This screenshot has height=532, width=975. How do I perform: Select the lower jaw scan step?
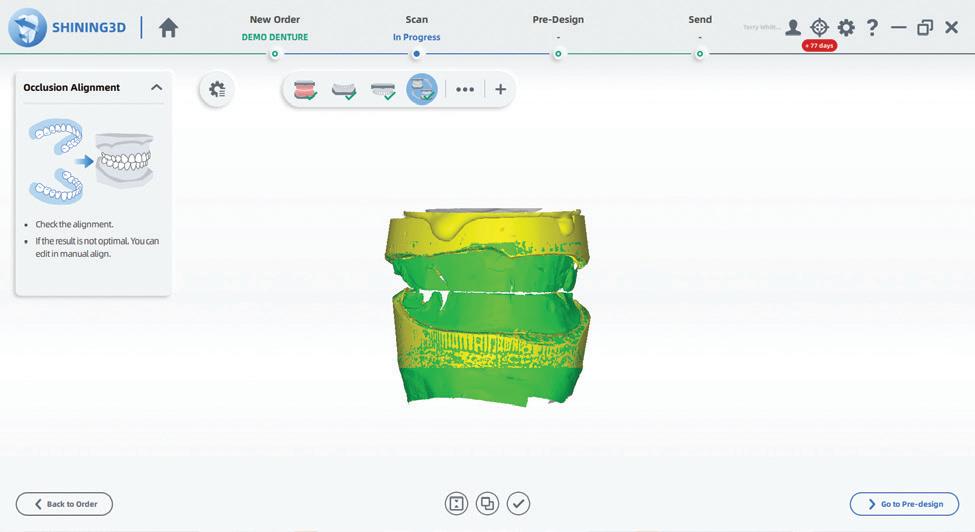[x=383, y=91]
